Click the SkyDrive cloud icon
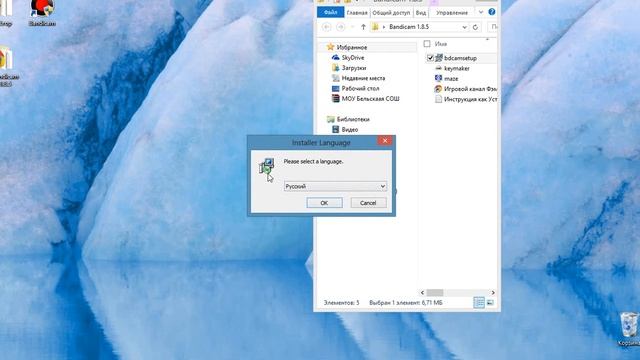 click(x=336, y=58)
